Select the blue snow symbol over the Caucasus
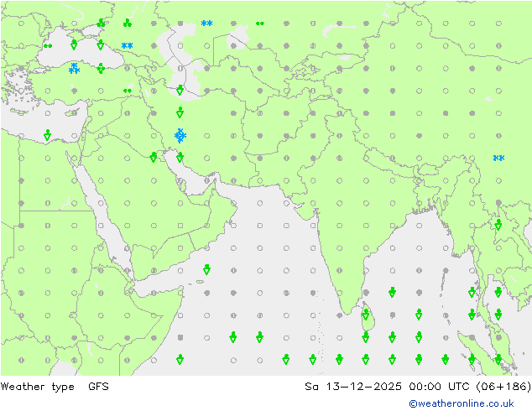532x411 pixels. click(127, 45)
